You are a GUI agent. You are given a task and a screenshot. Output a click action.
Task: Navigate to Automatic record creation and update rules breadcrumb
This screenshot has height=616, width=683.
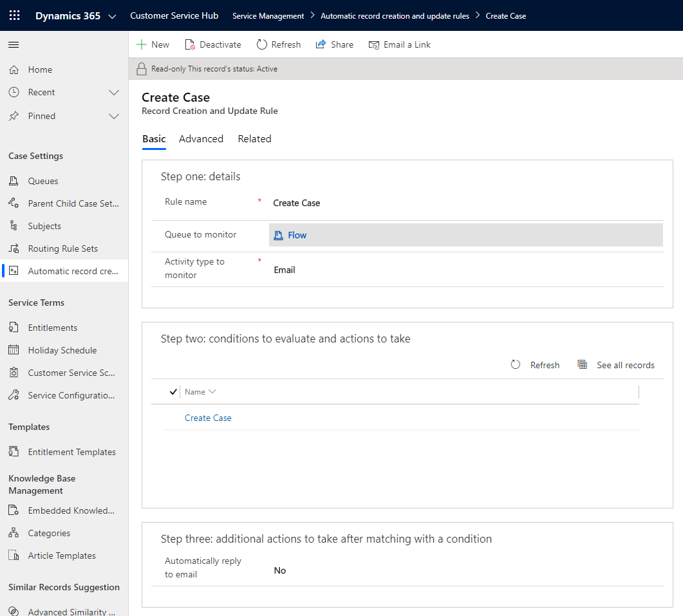pos(395,15)
